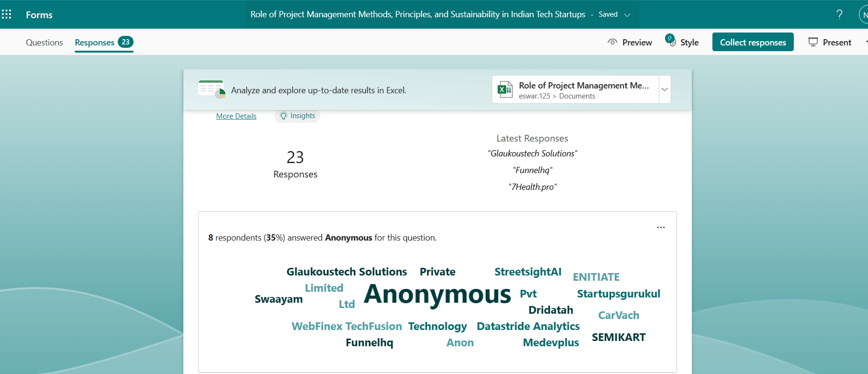Screen dimensions: 868x374
Task: Click "CarVach" in the word cloud
Action: coord(619,315)
